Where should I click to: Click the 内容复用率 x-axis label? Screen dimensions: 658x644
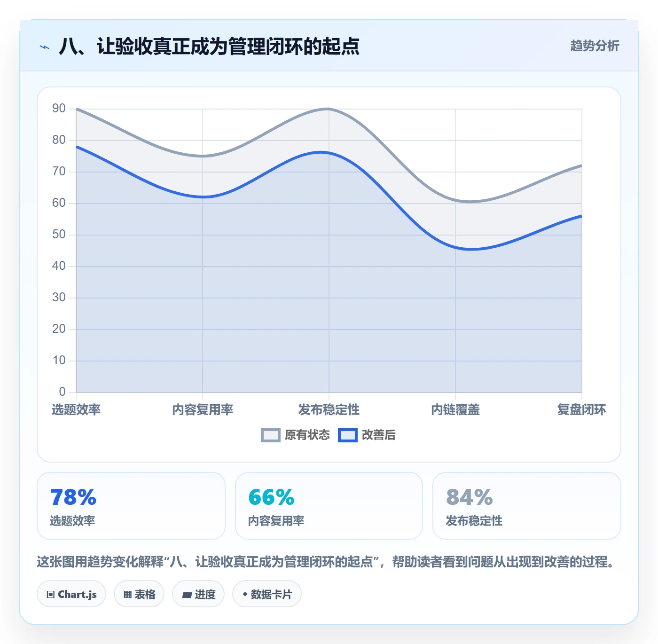point(203,410)
